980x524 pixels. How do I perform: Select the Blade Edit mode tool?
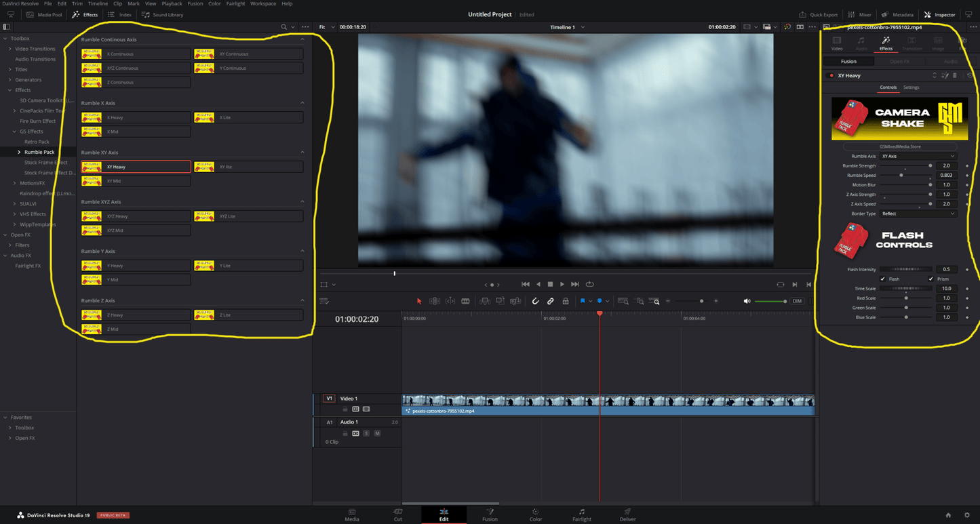[467, 301]
